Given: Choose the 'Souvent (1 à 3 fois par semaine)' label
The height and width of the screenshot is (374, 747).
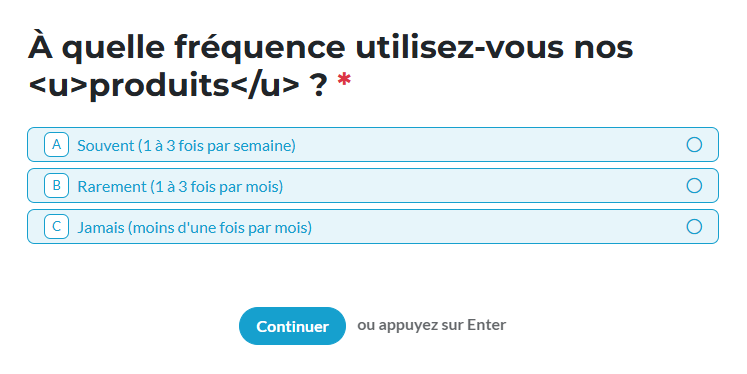Looking at the screenshot, I should point(186,145).
